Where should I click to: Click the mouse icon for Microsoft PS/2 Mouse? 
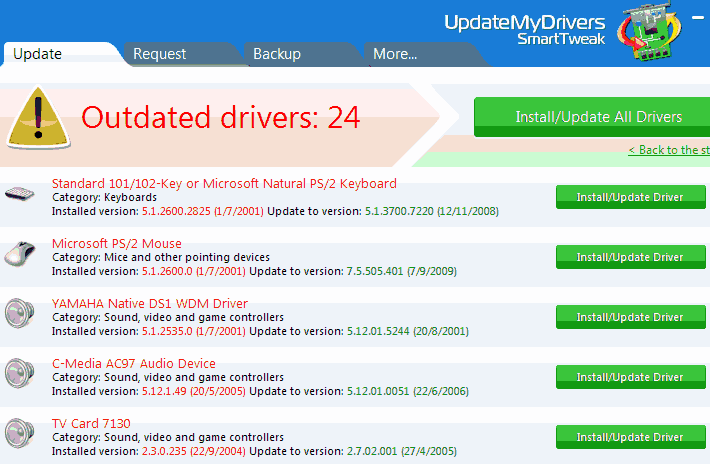(x=19, y=254)
